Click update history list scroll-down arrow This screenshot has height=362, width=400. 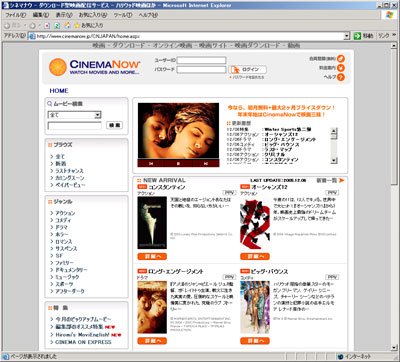[x=334, y=160]
